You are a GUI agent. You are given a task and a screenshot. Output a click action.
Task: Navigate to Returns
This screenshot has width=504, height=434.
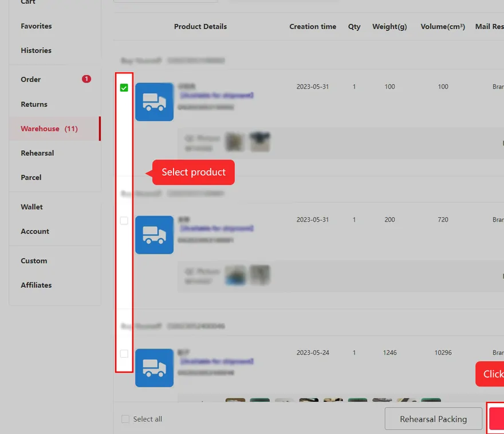(x=34, y=104)
